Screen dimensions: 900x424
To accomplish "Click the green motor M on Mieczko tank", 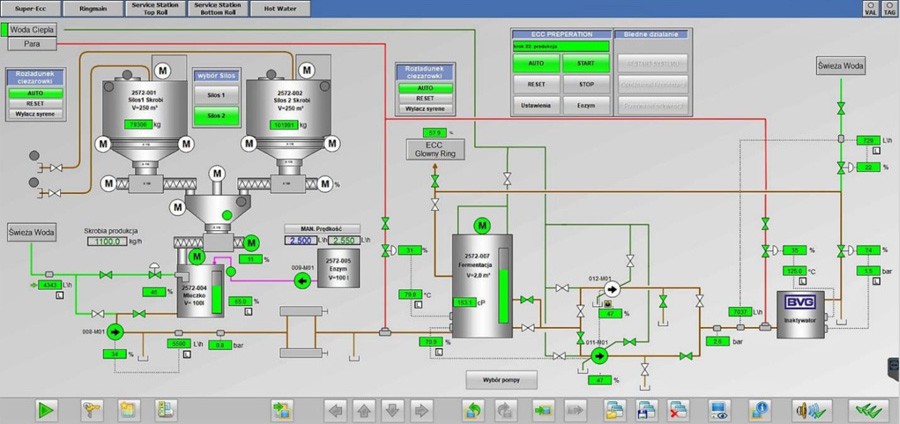I will click(x=197, y=256).
